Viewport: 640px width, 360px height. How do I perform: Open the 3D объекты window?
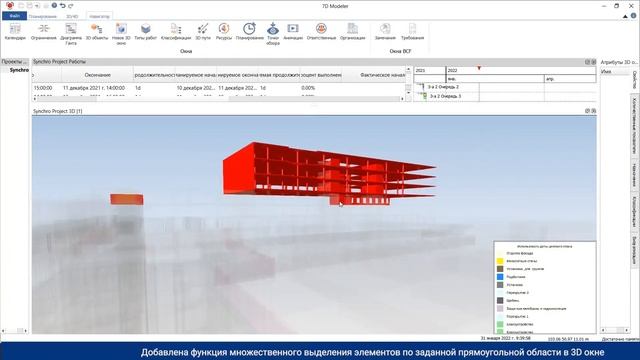click(x=97, y=31)
